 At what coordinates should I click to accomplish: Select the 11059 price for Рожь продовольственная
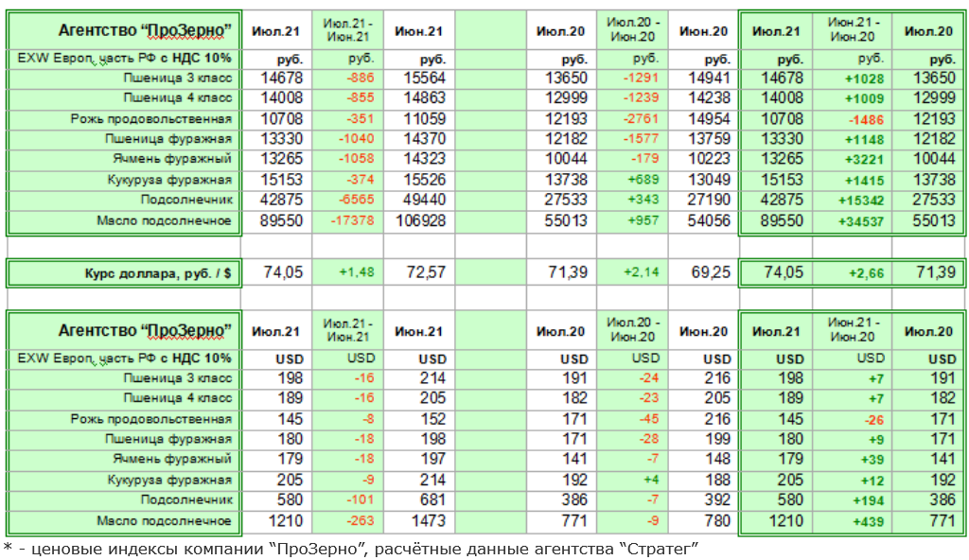[x=425, y=118]
